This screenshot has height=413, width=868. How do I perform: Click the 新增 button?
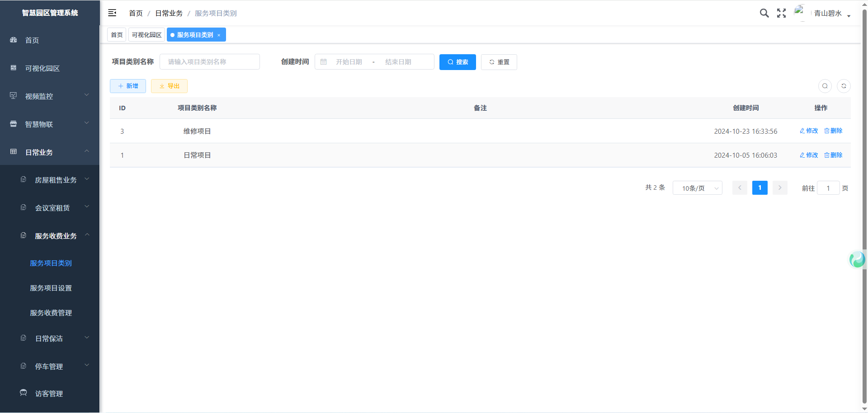pyautogui.click(x=128, y=86)
